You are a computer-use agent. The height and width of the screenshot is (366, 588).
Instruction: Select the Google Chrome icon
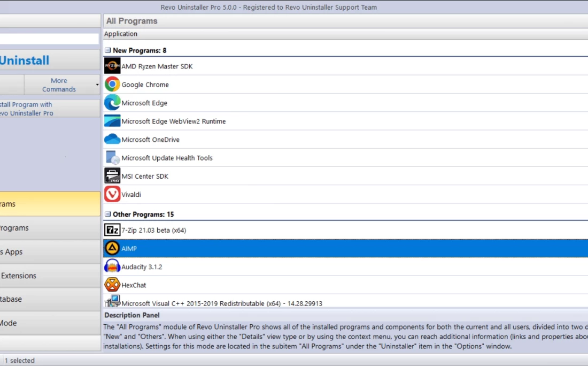click(112, 85)
